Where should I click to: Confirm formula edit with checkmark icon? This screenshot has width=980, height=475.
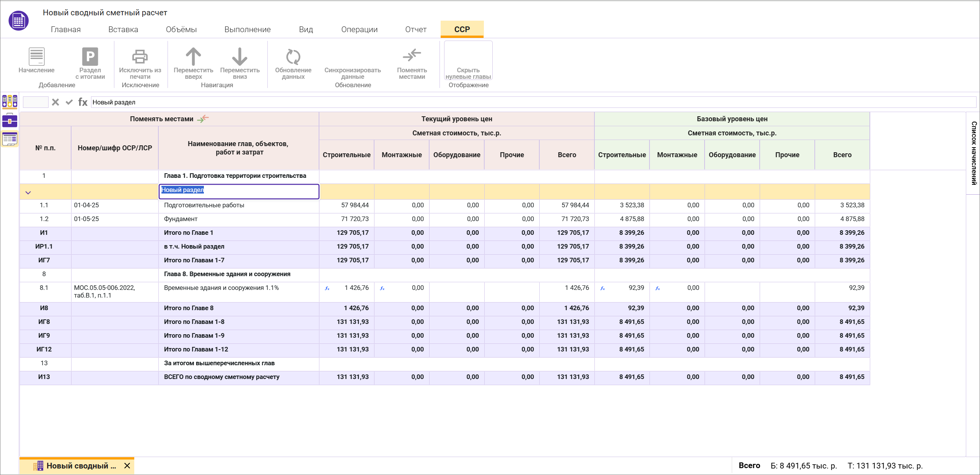[x=69, y=102]
